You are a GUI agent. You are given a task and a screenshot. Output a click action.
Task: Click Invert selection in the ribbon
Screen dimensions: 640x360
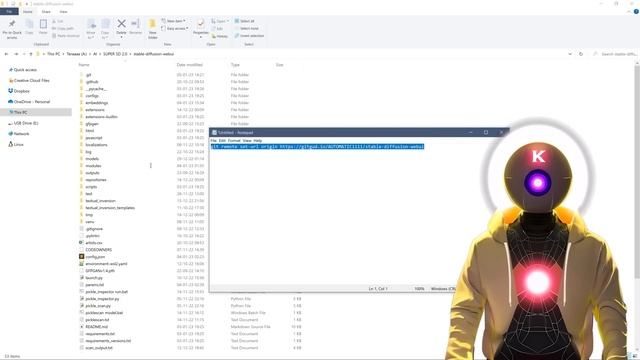(x=249, y=36)
